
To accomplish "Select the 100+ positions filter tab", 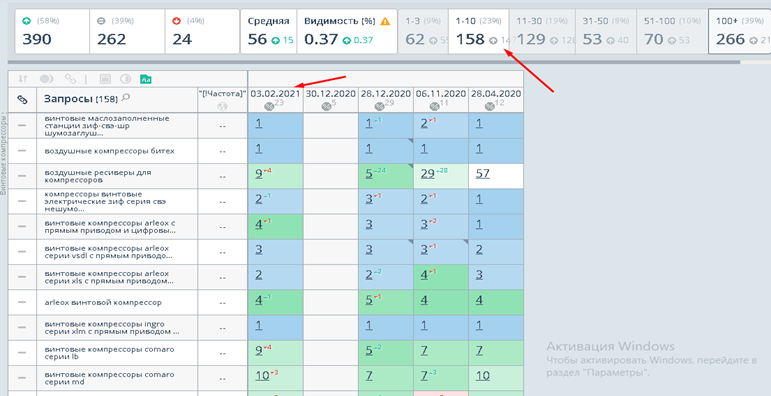I will pyautogui.click(x=740, y=31).
